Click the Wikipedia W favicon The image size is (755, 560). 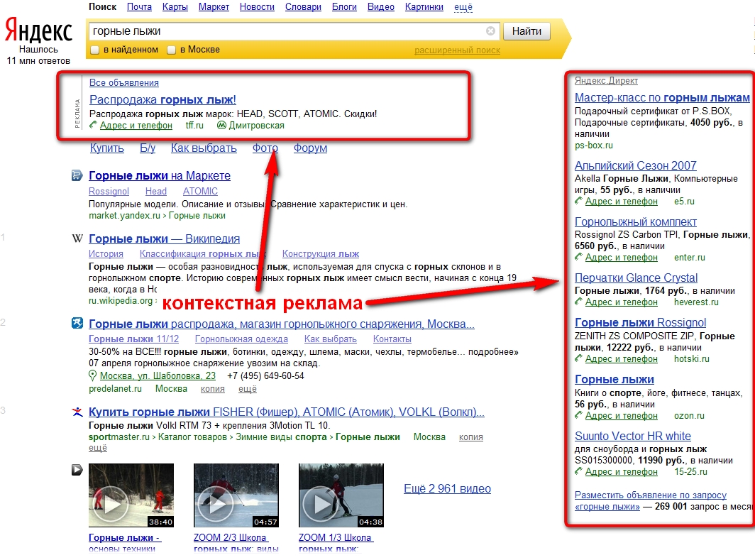tap(77, 238)
